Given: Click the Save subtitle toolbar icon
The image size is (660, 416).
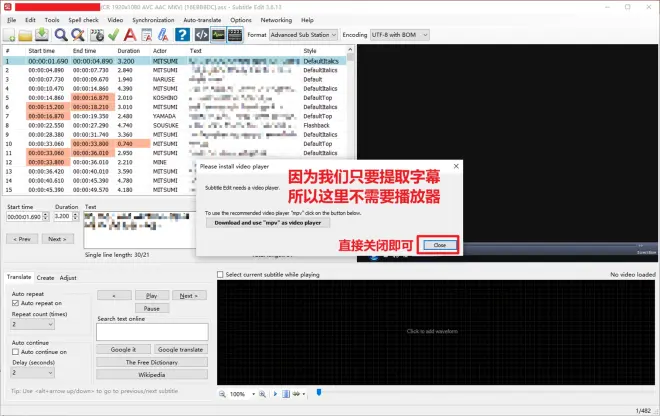Looking at the screenshot, I should pos(42,35).
